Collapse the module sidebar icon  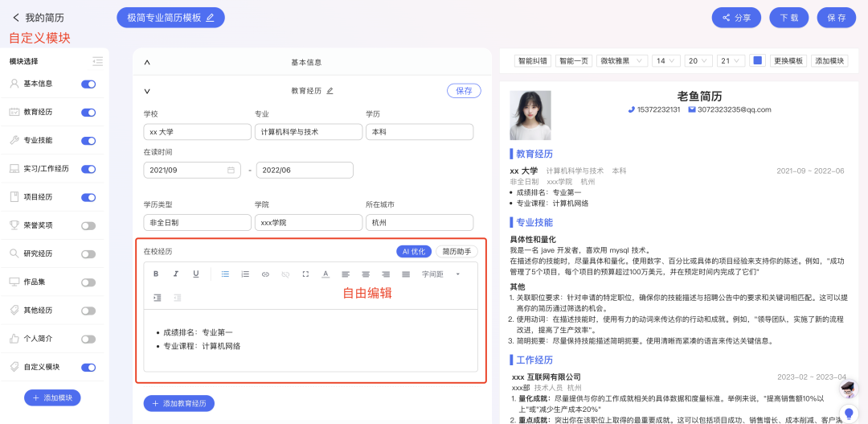[98, 61]
